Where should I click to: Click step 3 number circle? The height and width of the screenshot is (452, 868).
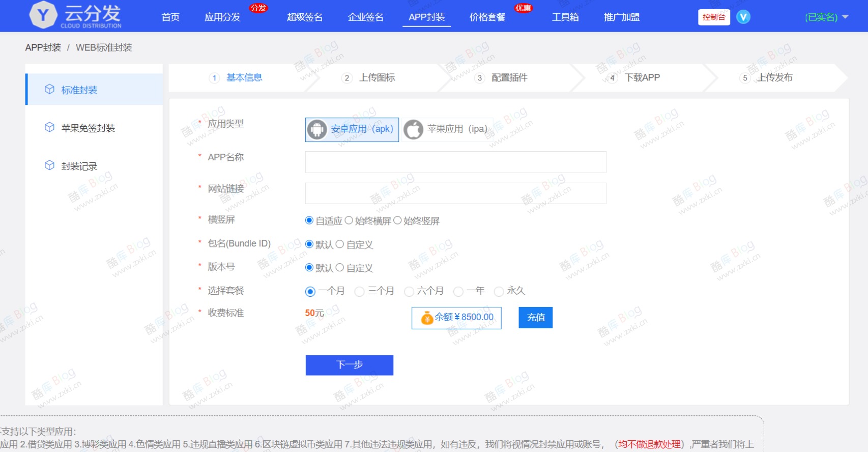[x=479, y=78]
